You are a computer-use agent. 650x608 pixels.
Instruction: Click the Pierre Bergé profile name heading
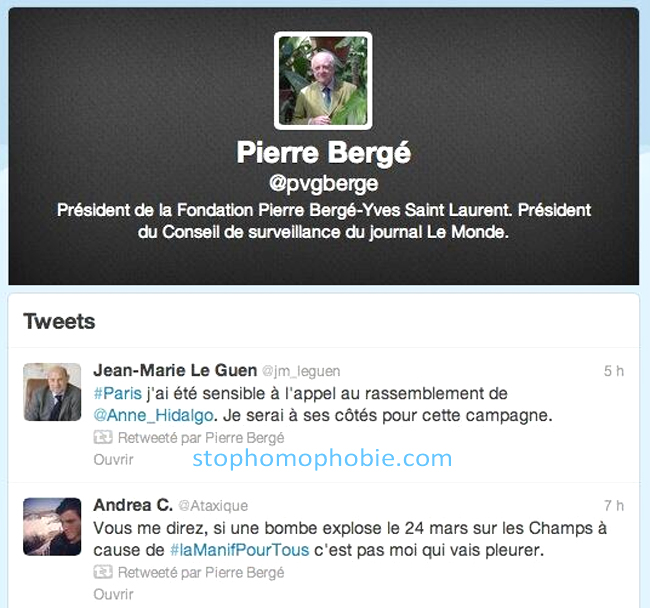(x=324, y=153)
